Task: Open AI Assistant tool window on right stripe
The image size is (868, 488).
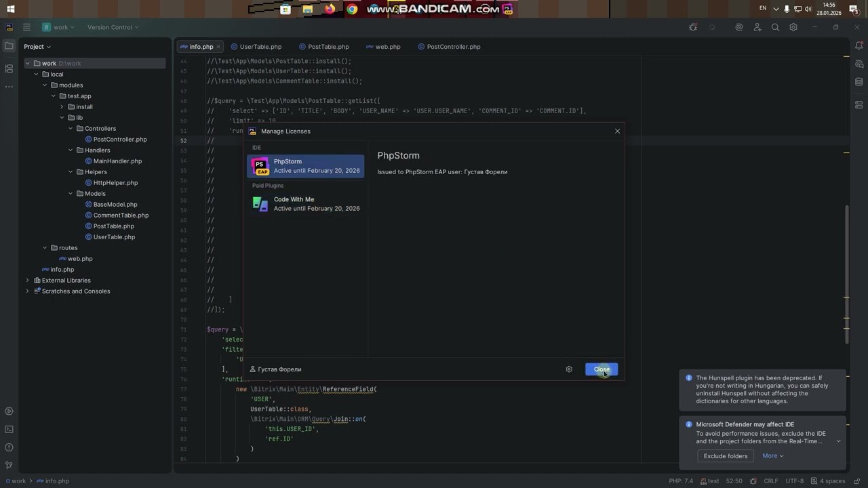Action: (859, 64)
